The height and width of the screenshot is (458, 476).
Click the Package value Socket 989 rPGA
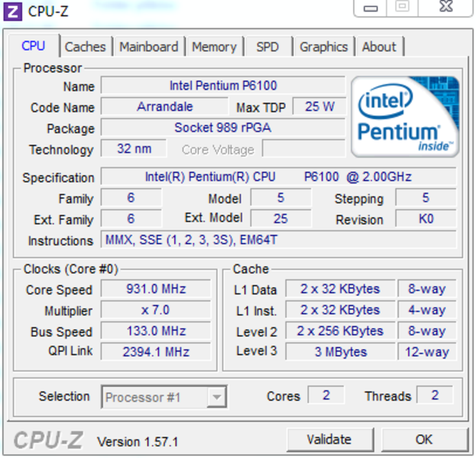click(x=223, y=127)
